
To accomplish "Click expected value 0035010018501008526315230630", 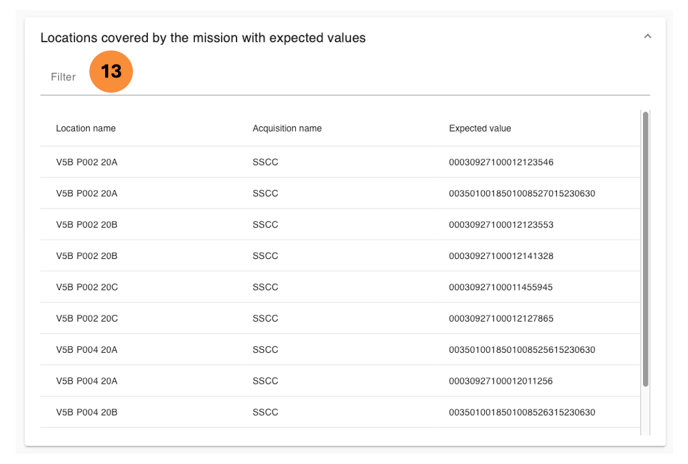I will [x=522, y=412].
